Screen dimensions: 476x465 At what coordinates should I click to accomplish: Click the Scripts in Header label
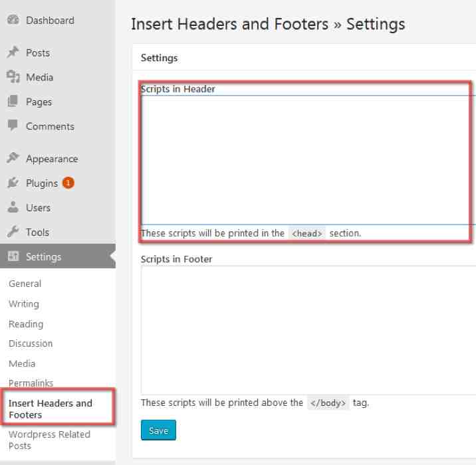[178, 89]
